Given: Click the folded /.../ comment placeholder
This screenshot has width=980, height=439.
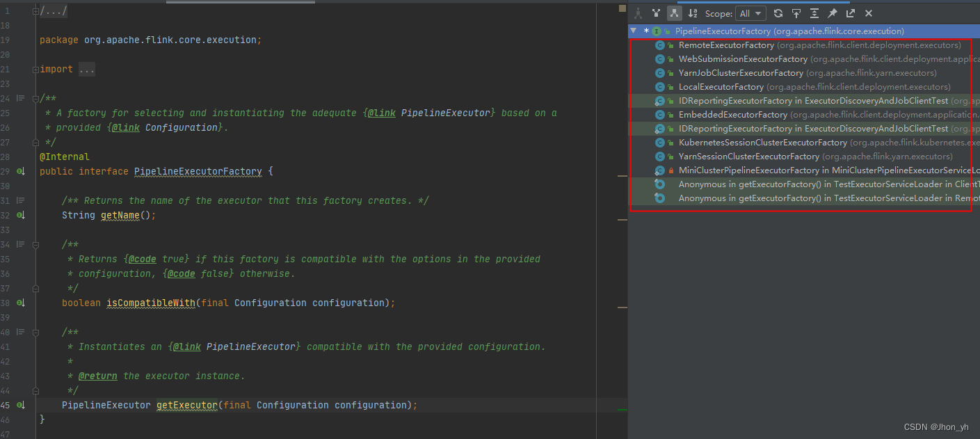Looking at the screenshot, I should (54, 10).
